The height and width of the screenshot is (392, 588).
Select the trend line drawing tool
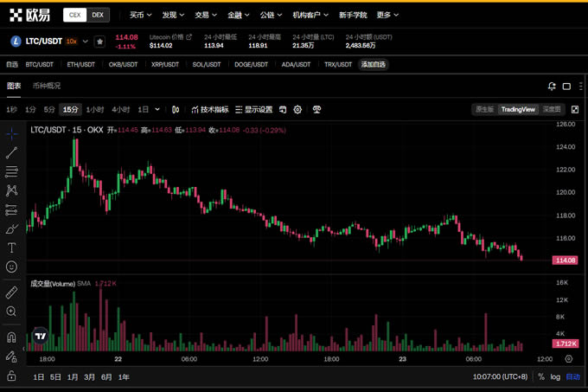coord(11,152)
